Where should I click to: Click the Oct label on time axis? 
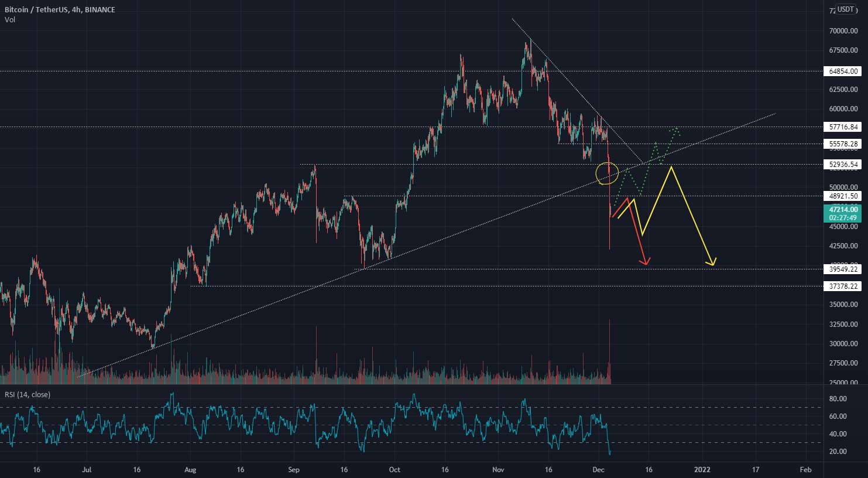394,470
